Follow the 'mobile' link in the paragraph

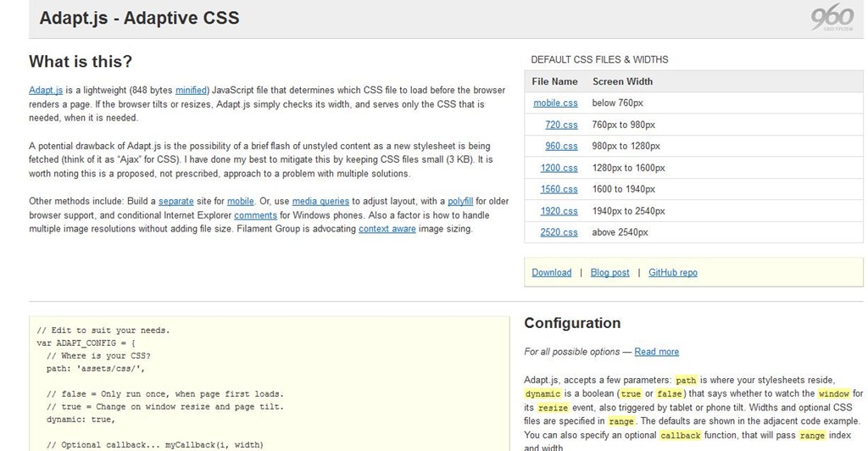tap(240, 202)
